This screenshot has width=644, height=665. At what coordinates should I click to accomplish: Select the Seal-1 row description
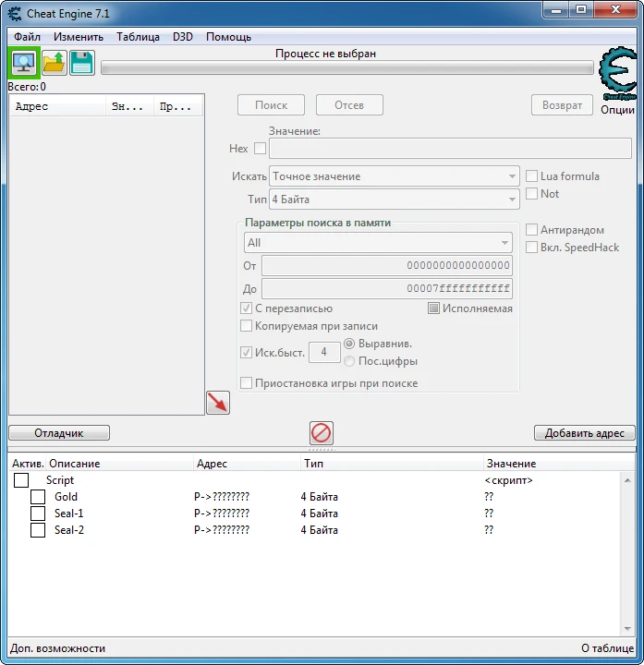pos(68,514)
